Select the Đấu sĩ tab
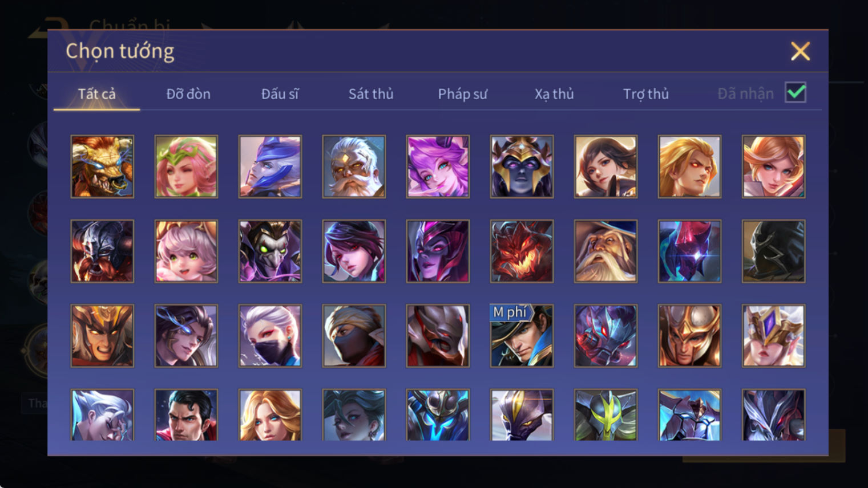This screenshot has width=868, height=488. tap(280, 94)
